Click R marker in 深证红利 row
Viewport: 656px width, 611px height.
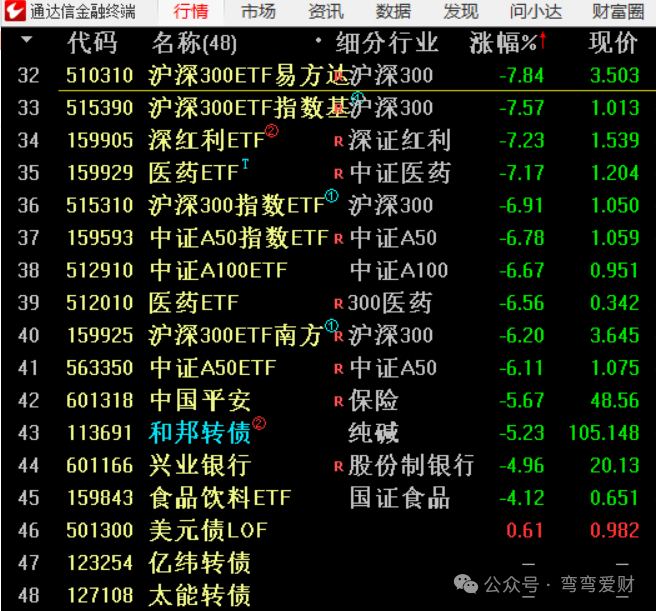pos(338,142)
